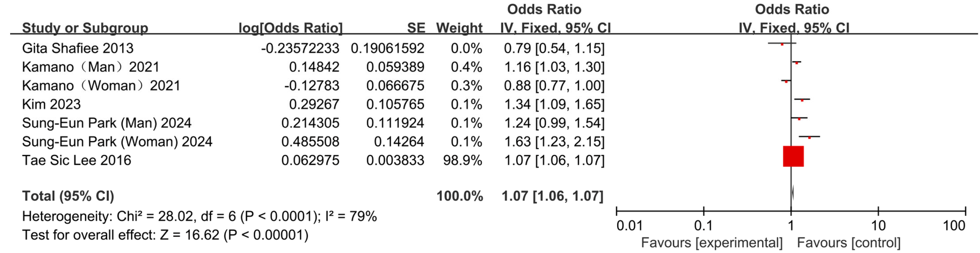Select Sung-Eun Park (Woman) 2024 label
Viewport: 980px width, 253px height.
pyautogui.click(x=117, y=142)
